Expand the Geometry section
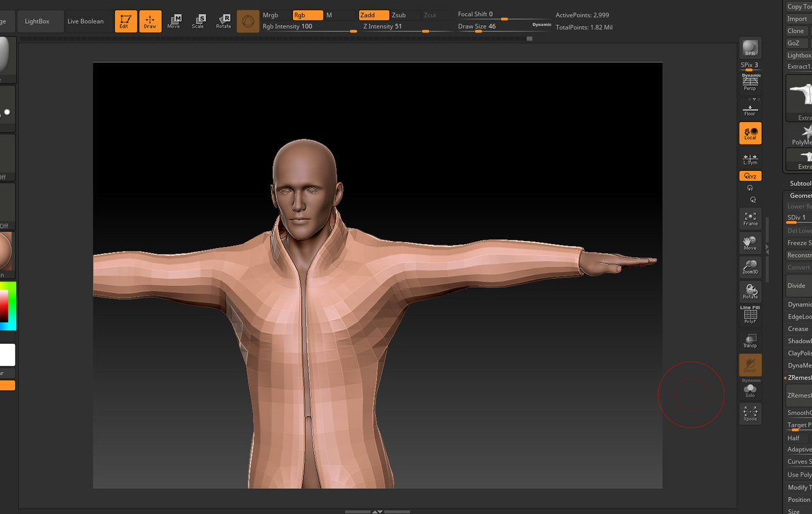Screen dimensions: 812x514 [799, 195]
